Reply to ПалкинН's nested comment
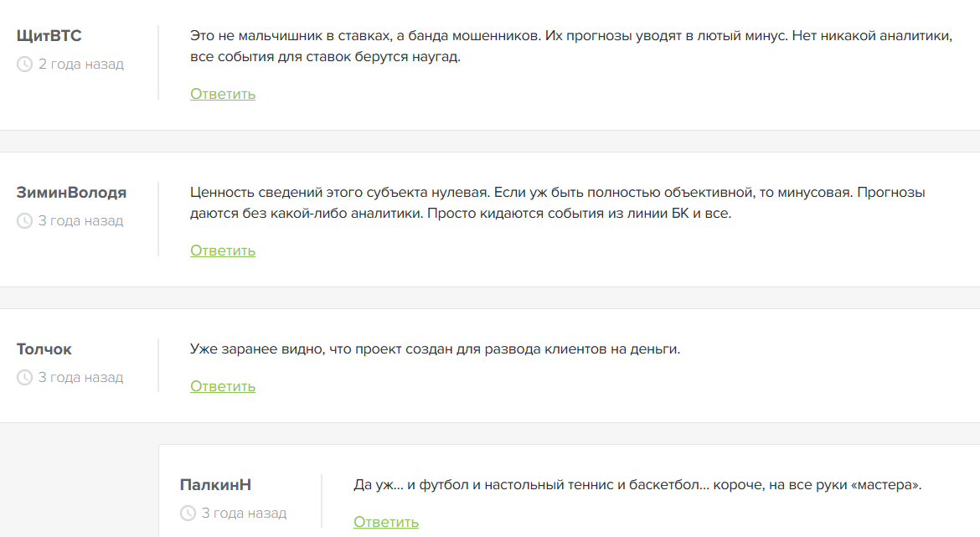This screenshot has width=980, height=537. click(386, 522)
